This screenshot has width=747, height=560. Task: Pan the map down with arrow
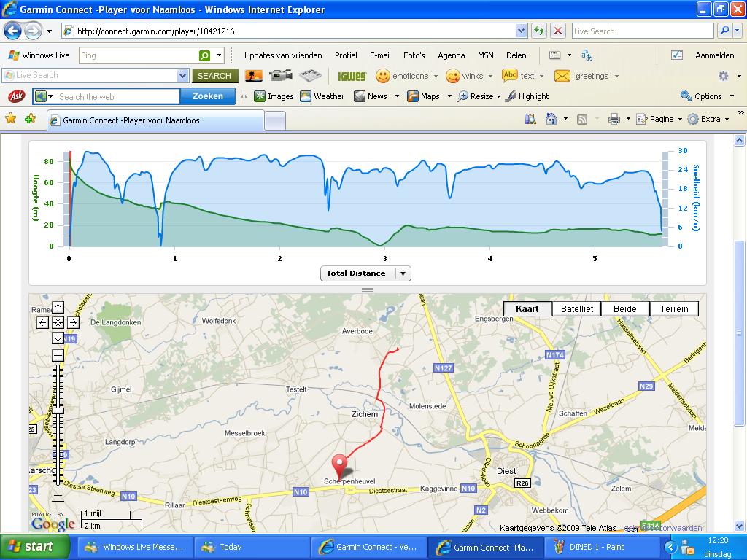pyautogui.click(x=58, y=338)
